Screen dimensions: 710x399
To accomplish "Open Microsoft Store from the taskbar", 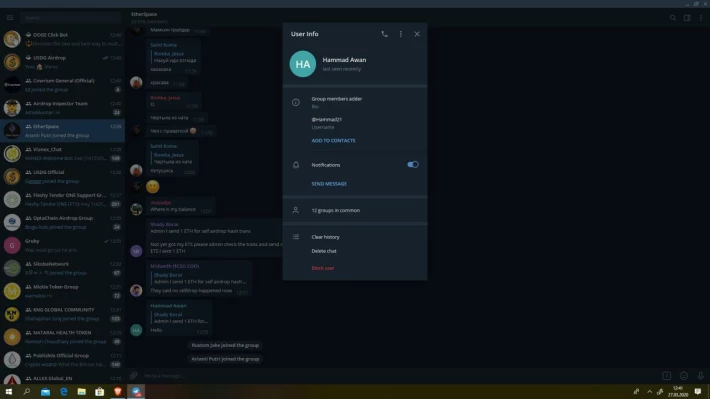I will pos(100,392).
